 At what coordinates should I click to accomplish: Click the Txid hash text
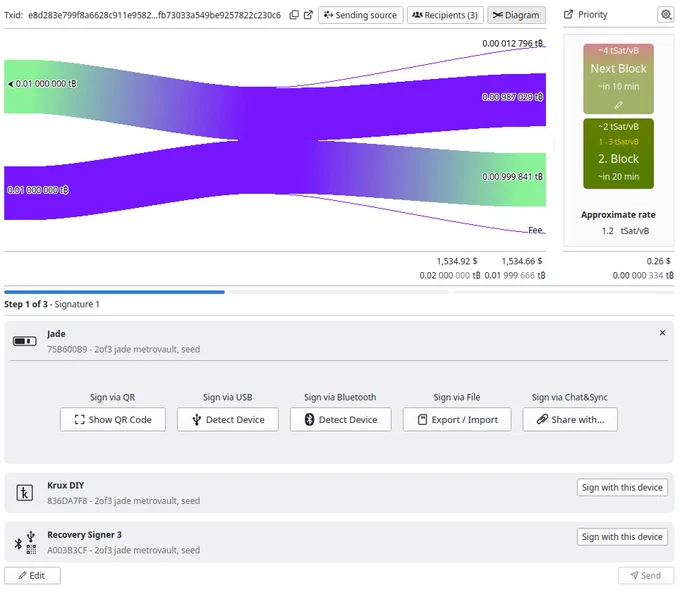coord(154,15)
